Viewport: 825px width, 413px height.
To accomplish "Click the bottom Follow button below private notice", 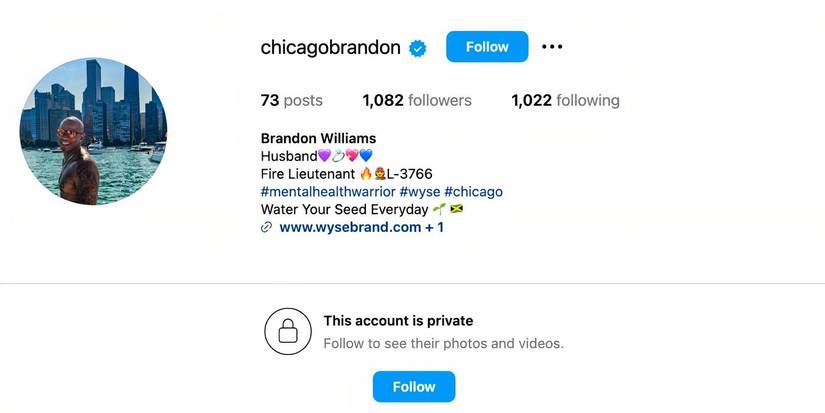I will pyautogui.click(x=414, y=387).
